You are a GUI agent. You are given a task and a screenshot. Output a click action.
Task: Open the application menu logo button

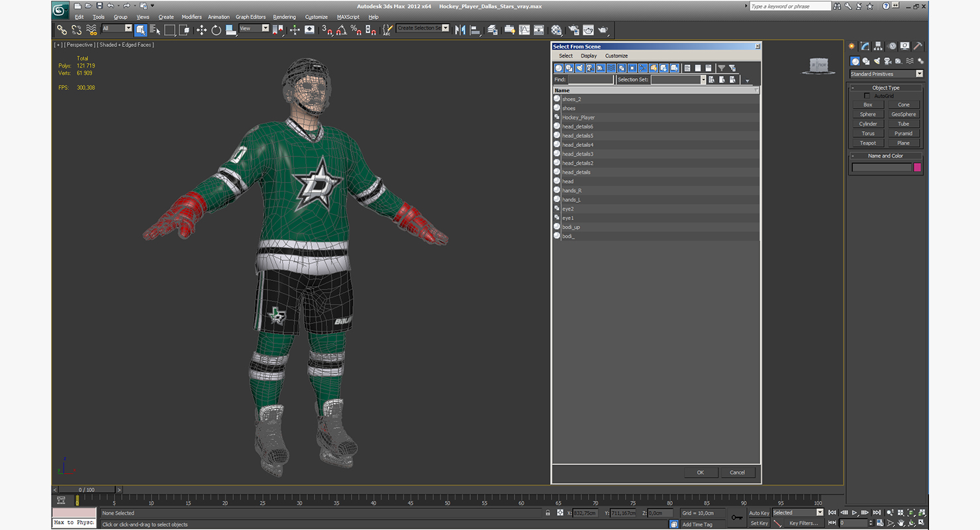tap(60, 11)
